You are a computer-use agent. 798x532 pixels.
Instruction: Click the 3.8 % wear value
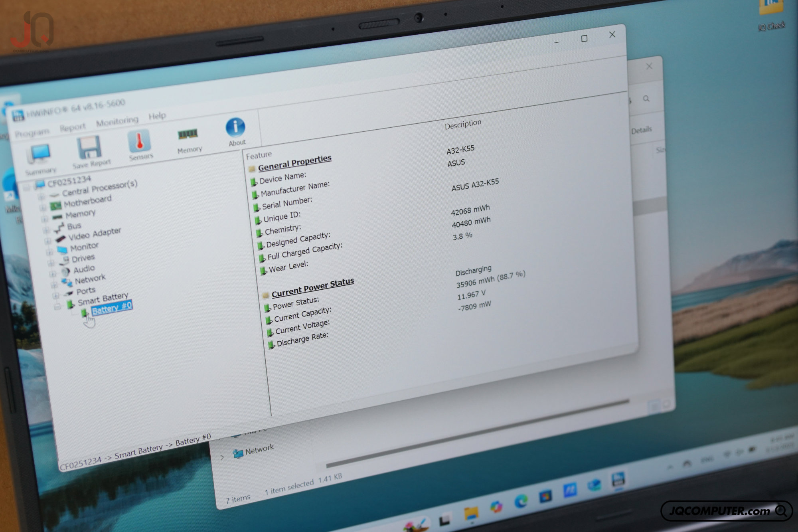point(462,236)
